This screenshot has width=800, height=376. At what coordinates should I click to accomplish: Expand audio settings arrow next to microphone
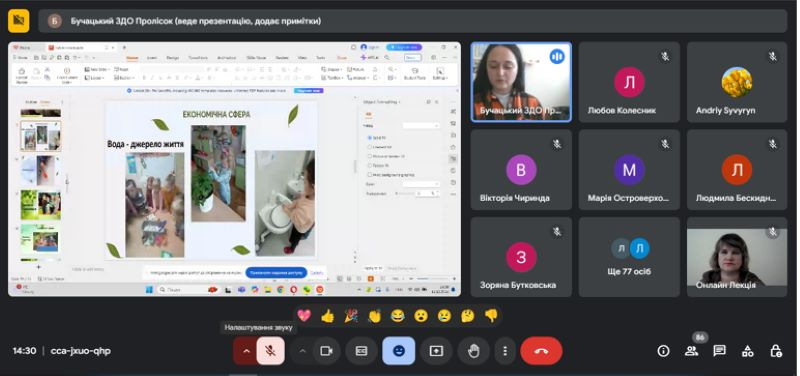pos(246,351)
